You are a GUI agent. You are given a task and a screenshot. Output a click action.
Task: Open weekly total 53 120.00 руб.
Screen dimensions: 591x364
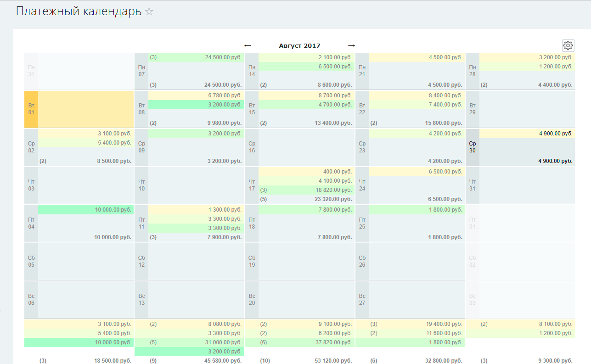tap(306, 361)
